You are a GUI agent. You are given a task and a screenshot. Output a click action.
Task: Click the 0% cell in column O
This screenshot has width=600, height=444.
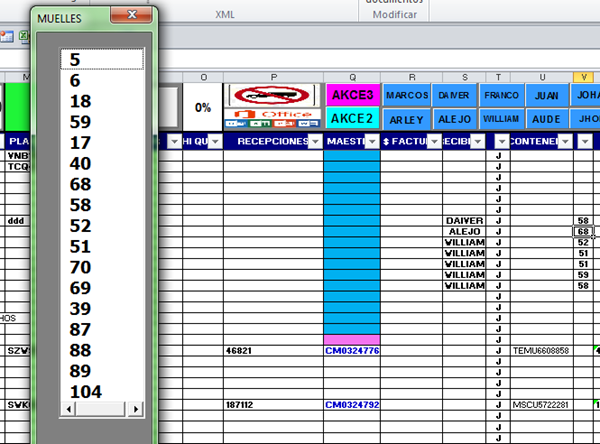203,107
